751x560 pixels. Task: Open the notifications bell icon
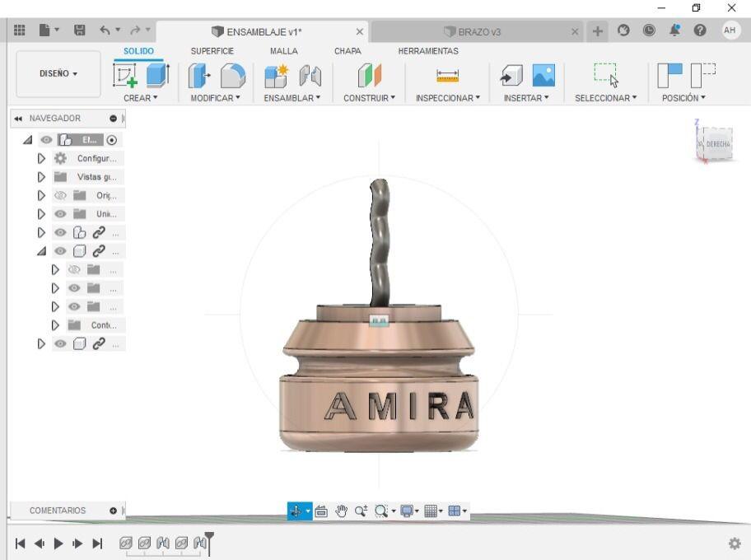click(x=674, y=30)
